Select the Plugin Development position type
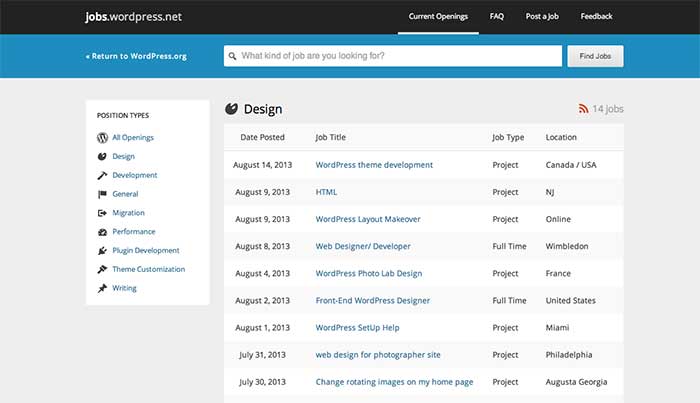The width and height of the screenshot is (700, 403). tap(146, 250)
